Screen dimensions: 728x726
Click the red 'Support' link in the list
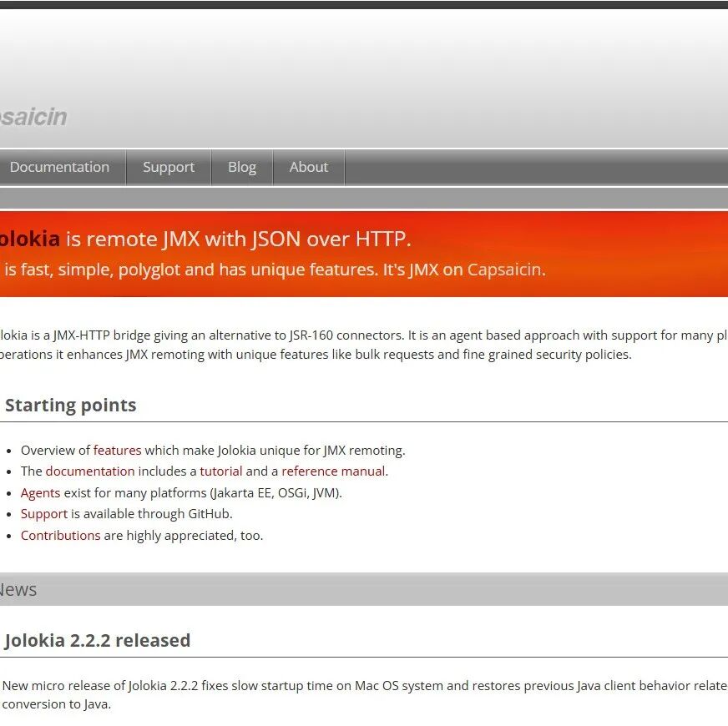pyautogui.click(x=44, y=514)
